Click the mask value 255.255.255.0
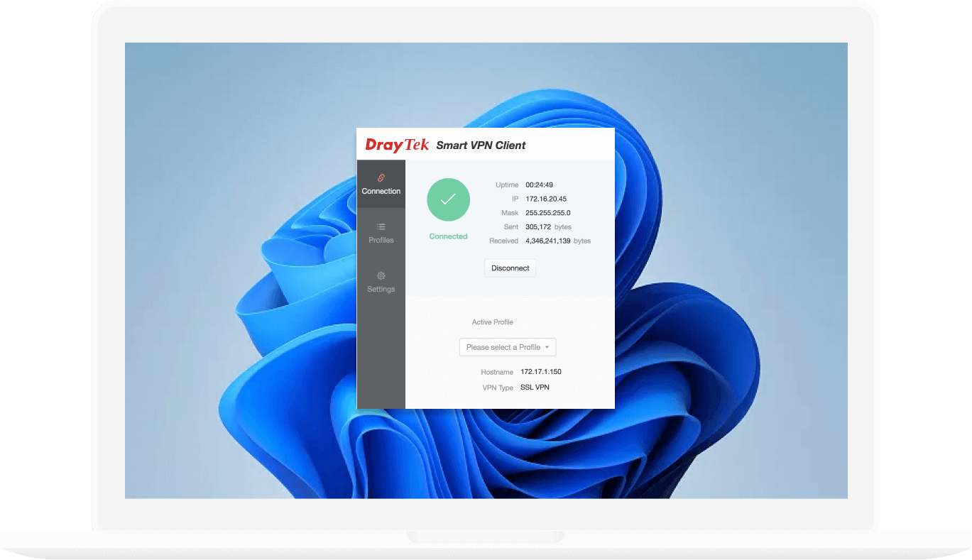 point(548,213)
